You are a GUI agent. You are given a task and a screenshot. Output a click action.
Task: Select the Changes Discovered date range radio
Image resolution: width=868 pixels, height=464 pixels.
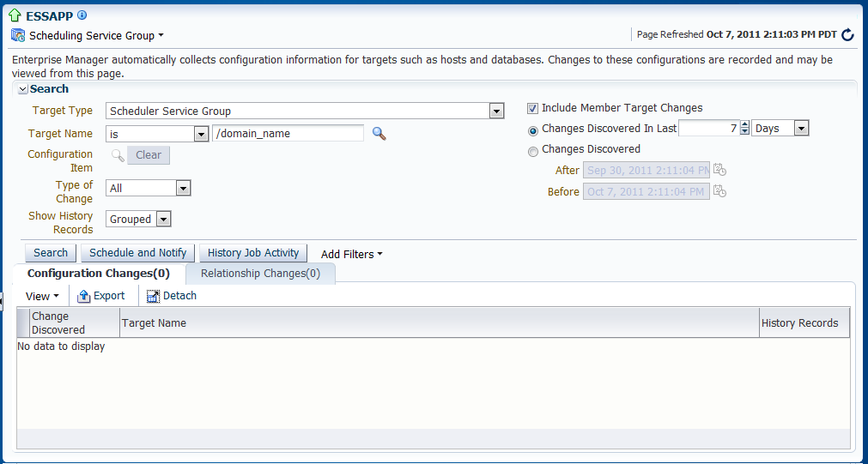click(x=533, y=152)
